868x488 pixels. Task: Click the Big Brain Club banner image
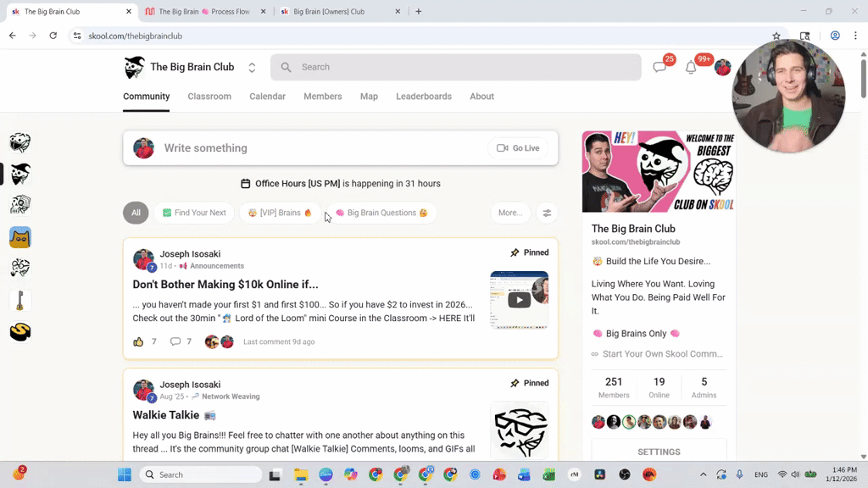[659, 171]
